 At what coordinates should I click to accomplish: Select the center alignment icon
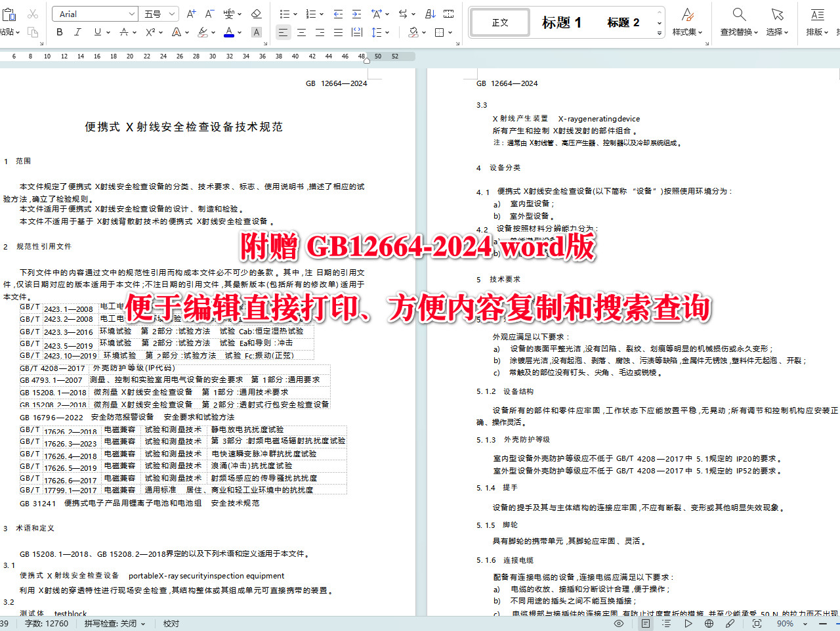point(301,32)
